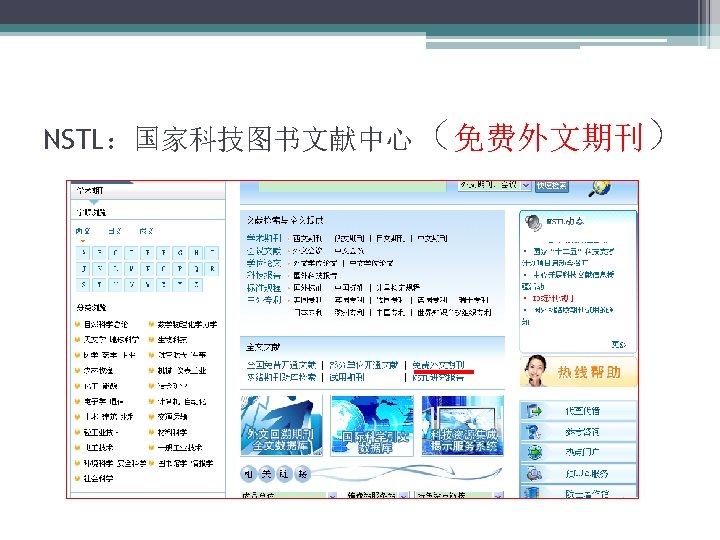Click the 会议文献 heading link
The height and width of the screenshot is (540, 720).
pos(264,250)
